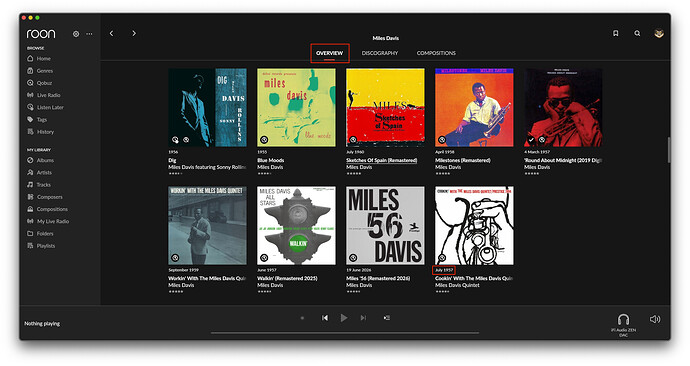Viewport: 690px width, 366px height.
Task: Open the Milestones album cover
Action: click(474, 107)
